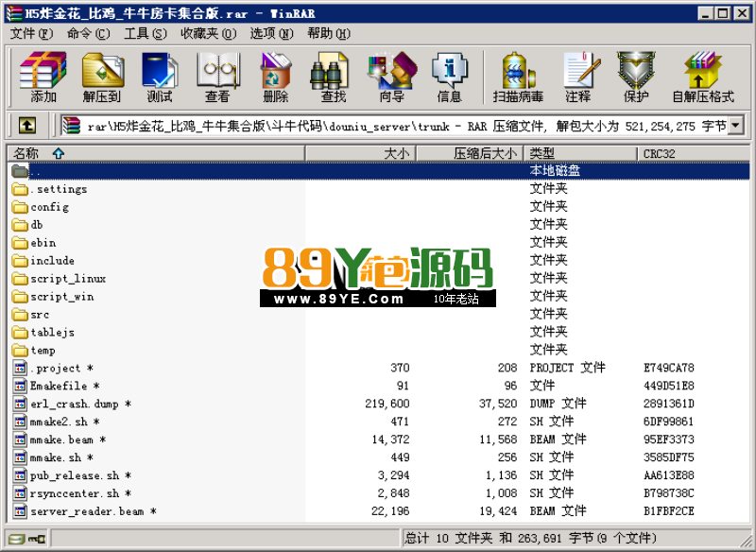Sort by the 大小 column header
Screen dimensions: 756x552
tap(361, 154)
